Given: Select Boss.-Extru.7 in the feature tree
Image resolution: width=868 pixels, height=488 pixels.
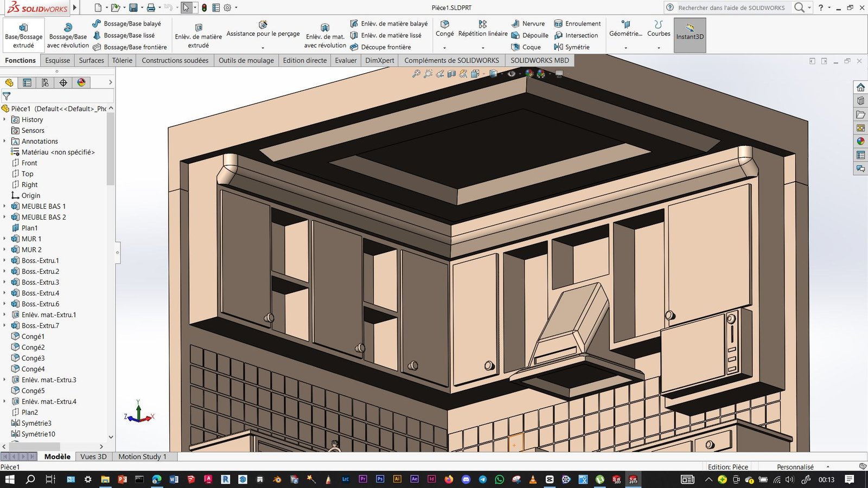Looking at the screenshot, I should click(40, 325).
